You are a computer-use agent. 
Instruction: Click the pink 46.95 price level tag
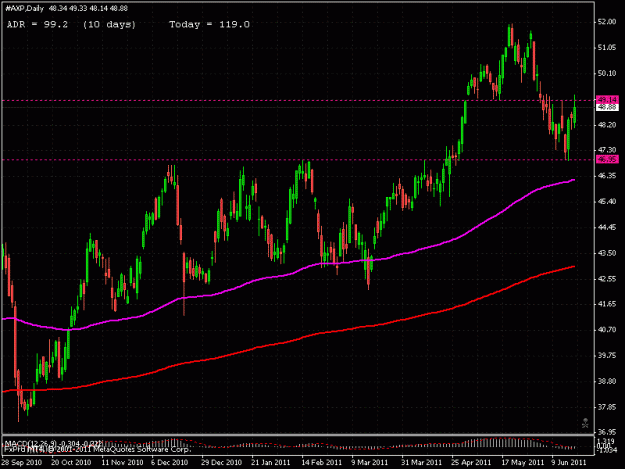(607, 159)
